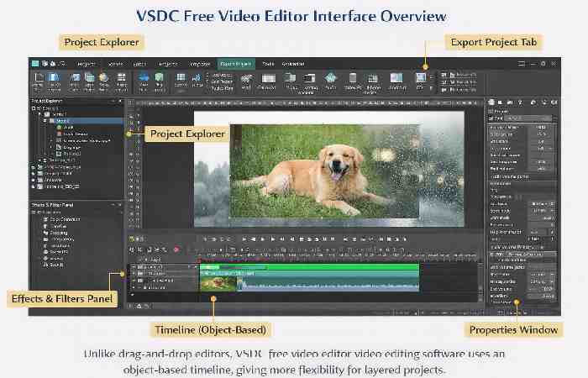The image size is (588, 378).
Task: Close the Effects & Filter Panel
Action: pos(120,205)
